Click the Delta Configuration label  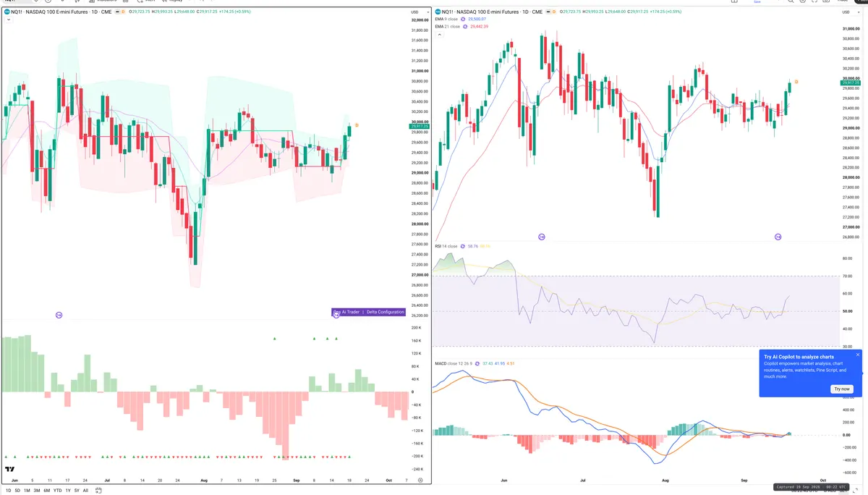[x=385, y=312]
